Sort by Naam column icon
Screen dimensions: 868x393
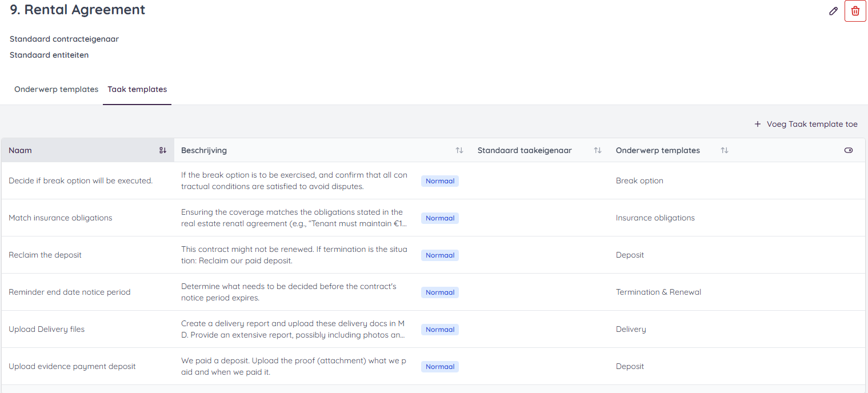[163, 150]
